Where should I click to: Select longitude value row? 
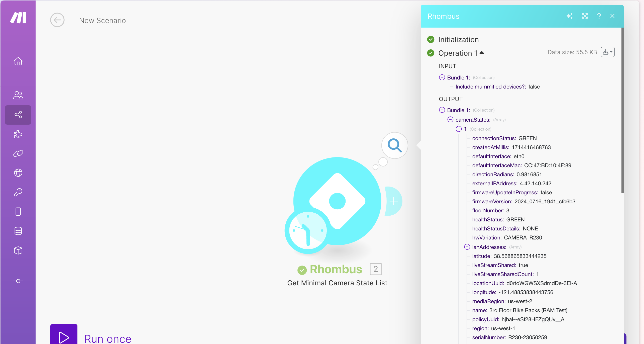pos(513,292)
